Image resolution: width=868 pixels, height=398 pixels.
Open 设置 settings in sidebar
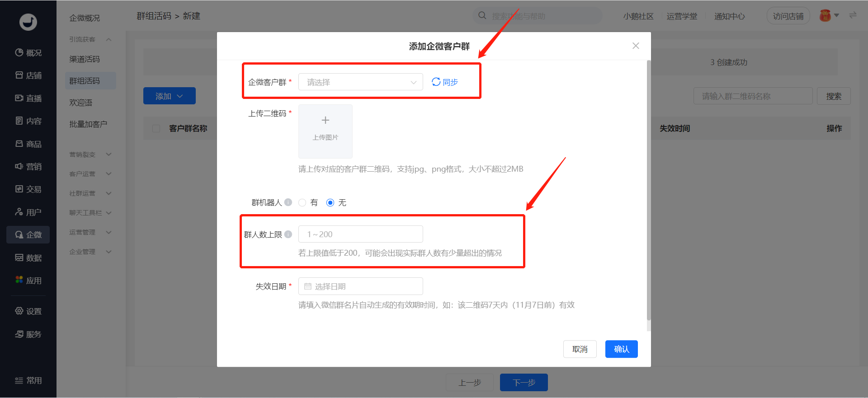[28, 311]
